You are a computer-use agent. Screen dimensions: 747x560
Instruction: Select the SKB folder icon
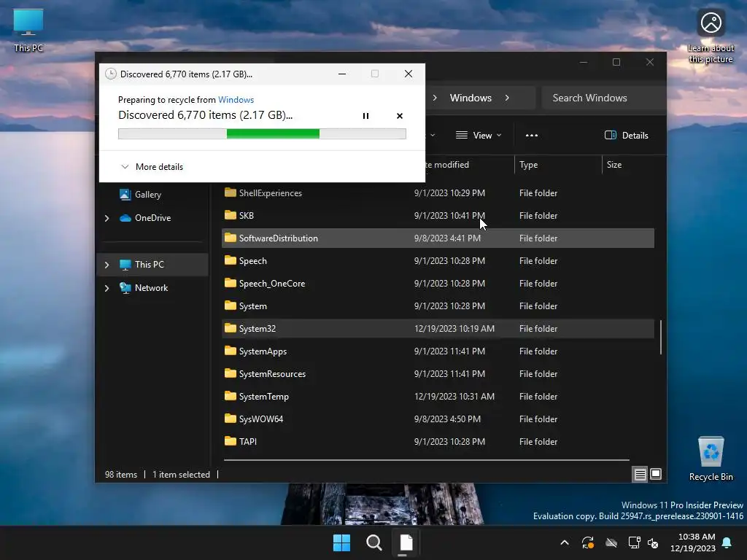point(231,215)
